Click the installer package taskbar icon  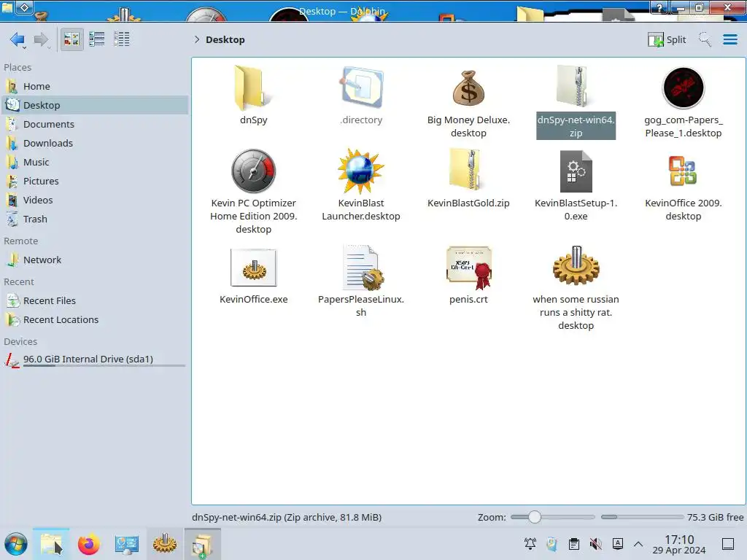(203, 544)
